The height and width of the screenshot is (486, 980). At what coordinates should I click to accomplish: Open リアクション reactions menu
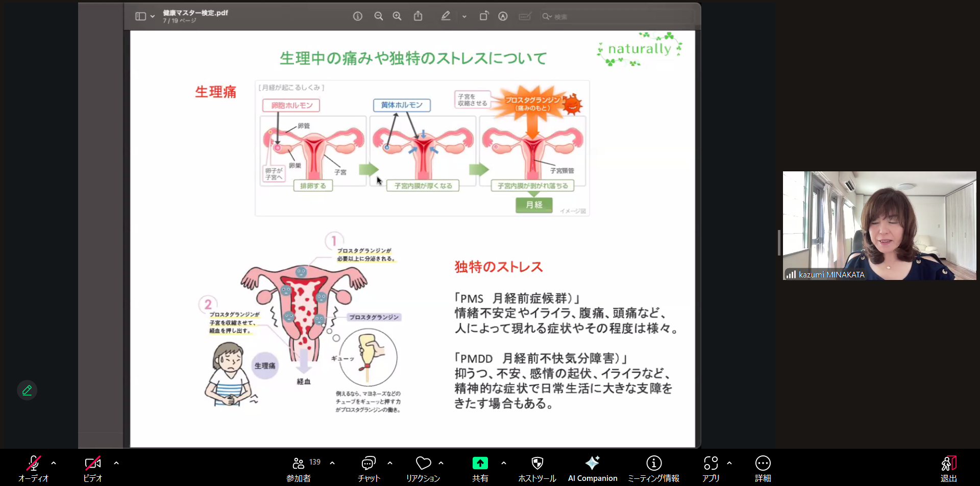(423, 468)
